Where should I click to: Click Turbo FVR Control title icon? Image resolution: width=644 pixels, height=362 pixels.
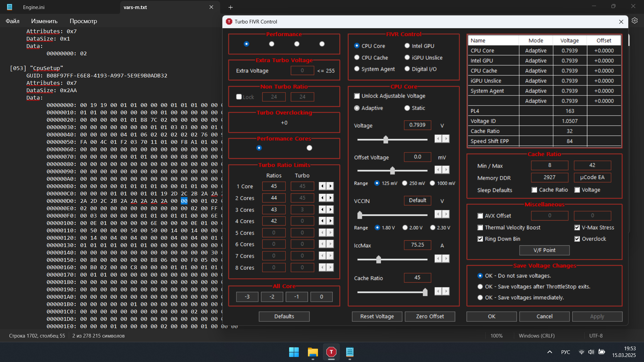[x=229, y=21]
